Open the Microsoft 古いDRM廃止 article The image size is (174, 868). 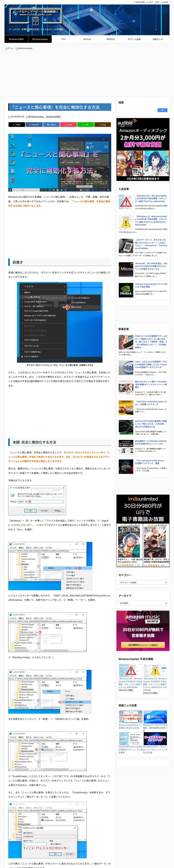click(x=151, y=266)
